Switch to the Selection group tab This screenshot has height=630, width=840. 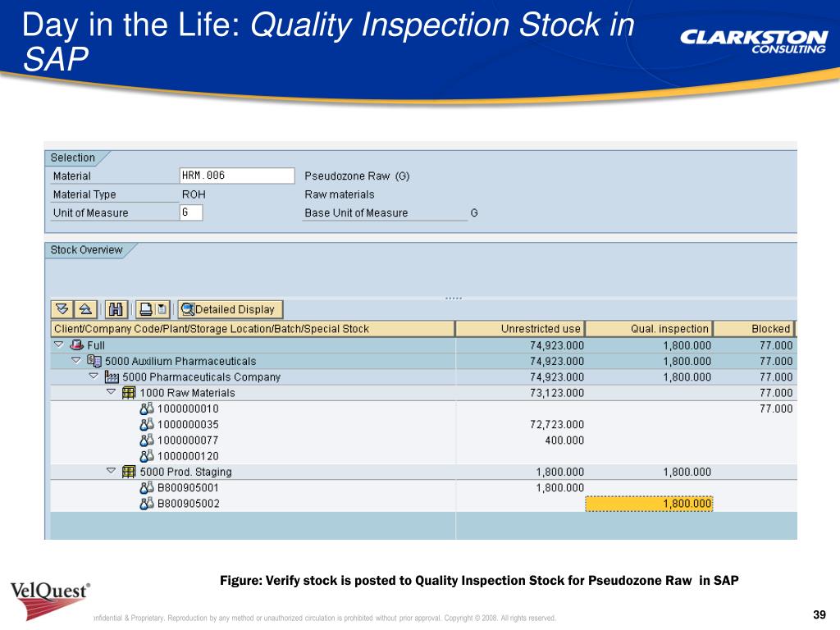pyautogui.click(x=73, y=157)
